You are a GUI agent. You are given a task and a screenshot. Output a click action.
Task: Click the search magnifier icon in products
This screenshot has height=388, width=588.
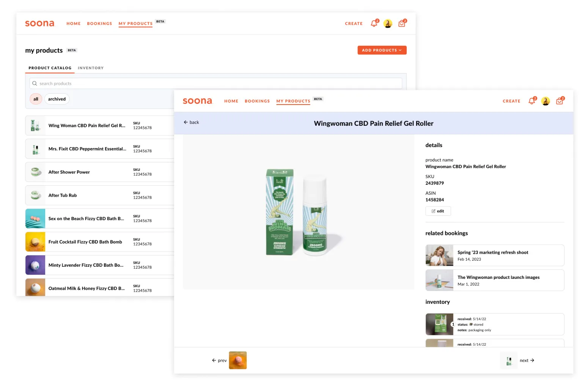point(35,83)
